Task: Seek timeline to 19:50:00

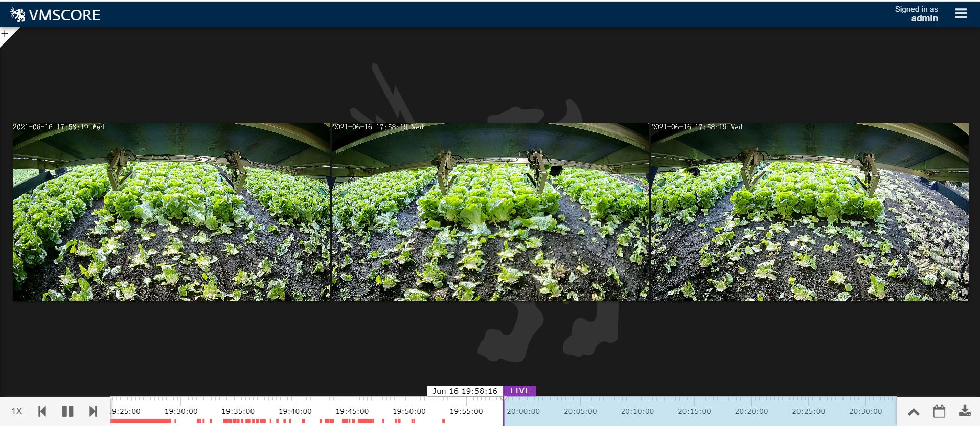Action: (x=409, y=411)
